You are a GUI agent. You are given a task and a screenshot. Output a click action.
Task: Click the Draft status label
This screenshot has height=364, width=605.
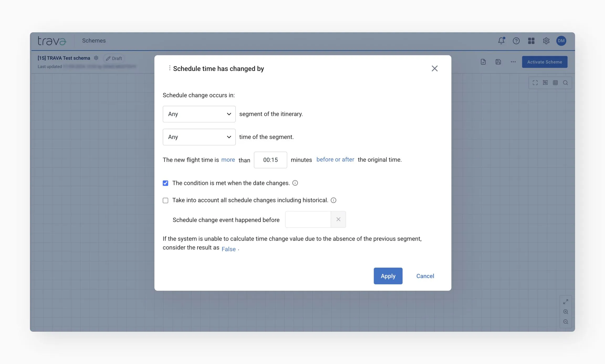click(114, 58)
